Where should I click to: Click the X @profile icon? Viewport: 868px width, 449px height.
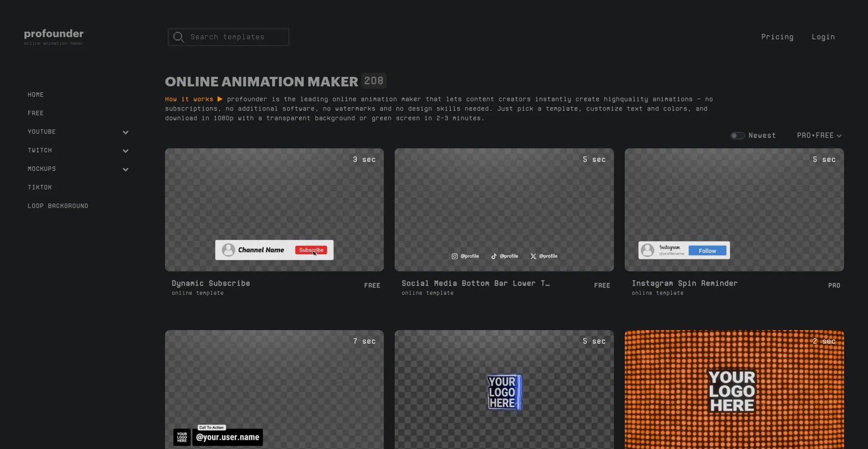click(533, 256)
